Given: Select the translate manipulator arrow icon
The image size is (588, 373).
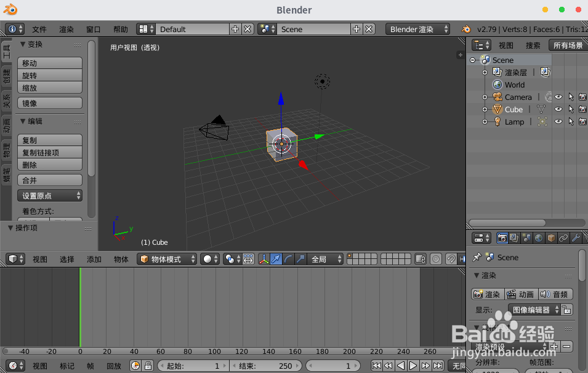Looking at the screenshot, I should [276, 259].
